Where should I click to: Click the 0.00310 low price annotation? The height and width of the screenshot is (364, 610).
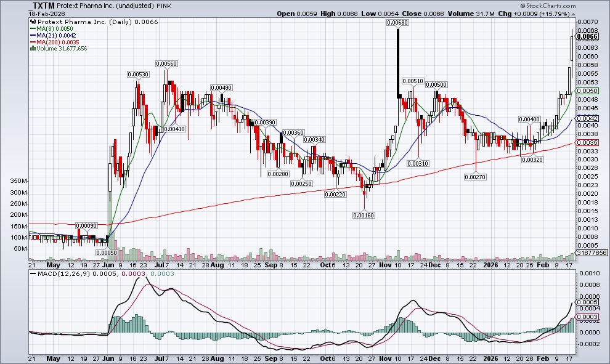click(x=418, y=164)
